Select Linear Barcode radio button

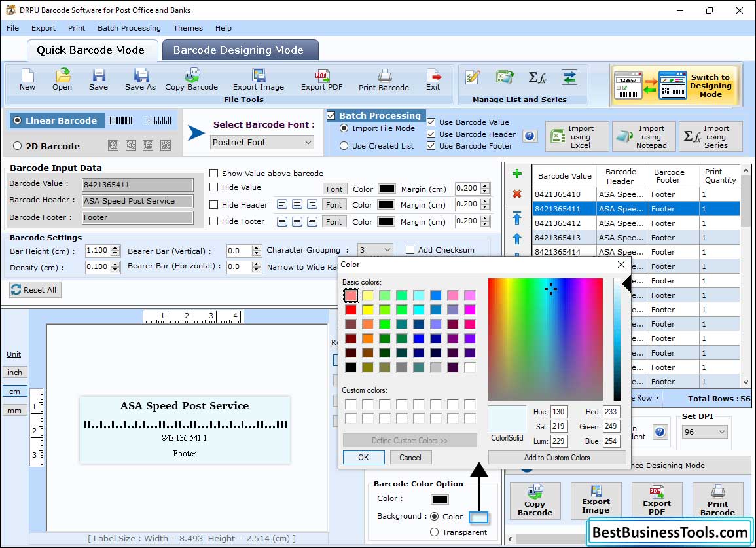[x=18, y=120]
